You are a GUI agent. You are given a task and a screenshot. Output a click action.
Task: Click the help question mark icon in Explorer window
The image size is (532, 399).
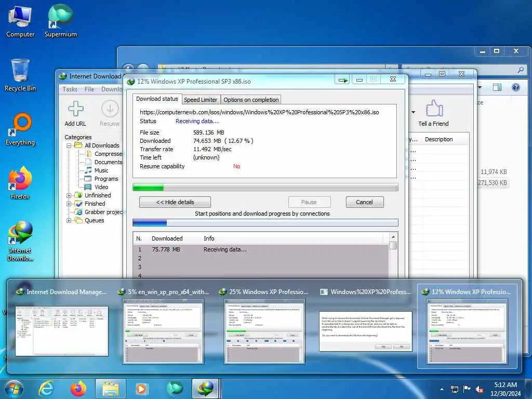click(x=516, y=87)
